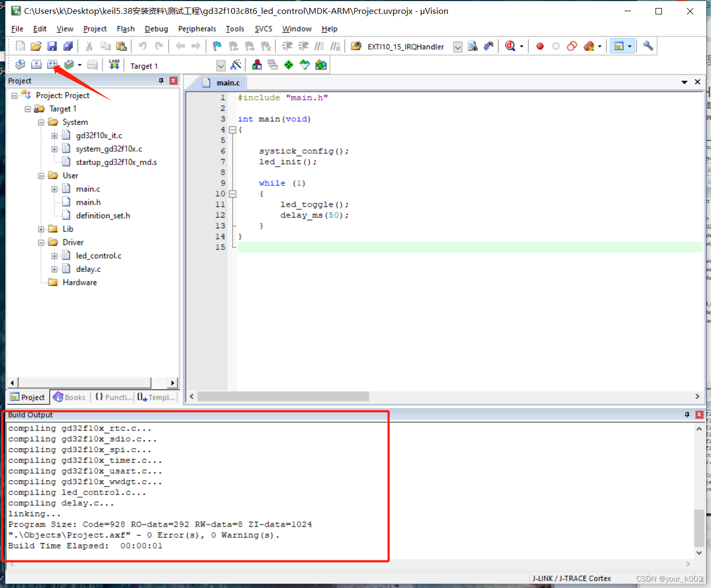711x588 pixels.
Task: Select definition_set.h in the project tree
Action: (103, 216)
